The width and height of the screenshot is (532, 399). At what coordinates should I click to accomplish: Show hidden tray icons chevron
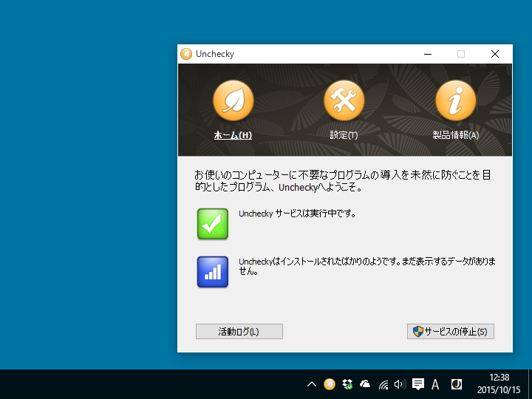(x=312, y=384)
